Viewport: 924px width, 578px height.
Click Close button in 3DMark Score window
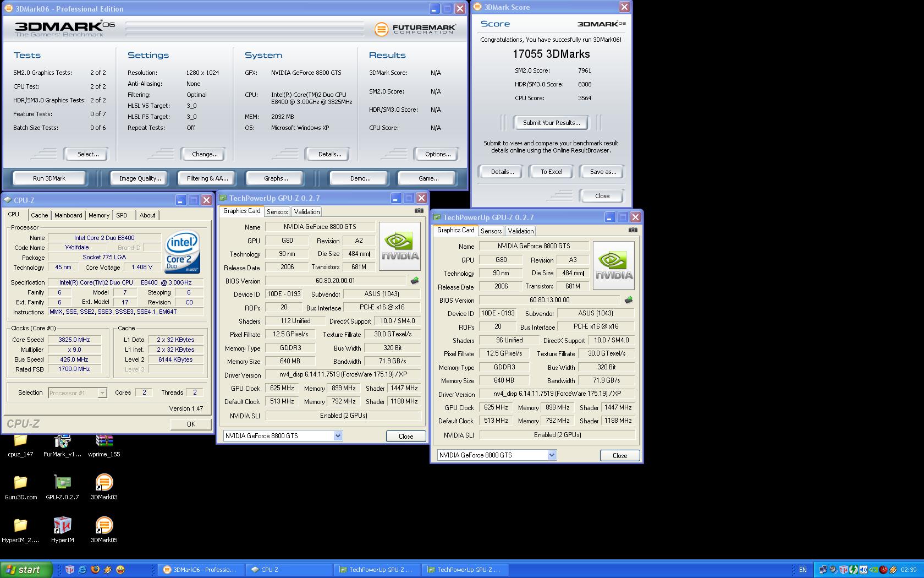click(x=602, y=196)
